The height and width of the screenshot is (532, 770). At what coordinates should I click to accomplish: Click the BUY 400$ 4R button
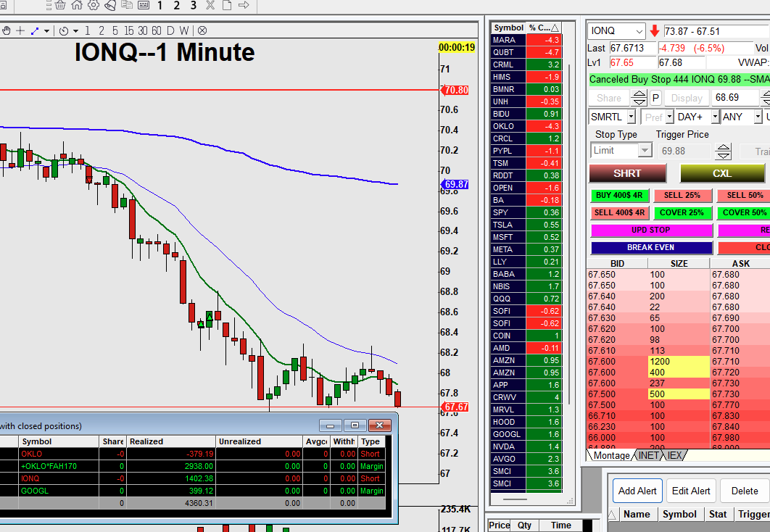click(619, 195)
